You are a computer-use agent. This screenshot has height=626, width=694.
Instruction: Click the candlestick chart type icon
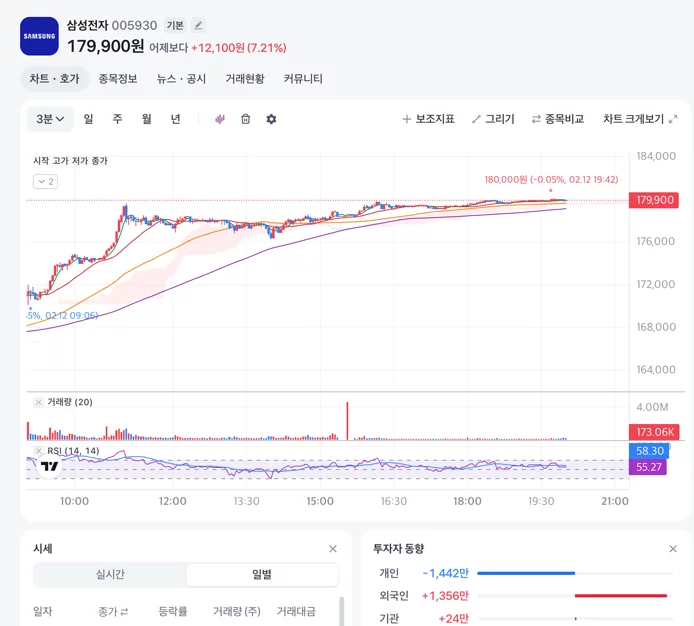[220, 119]
